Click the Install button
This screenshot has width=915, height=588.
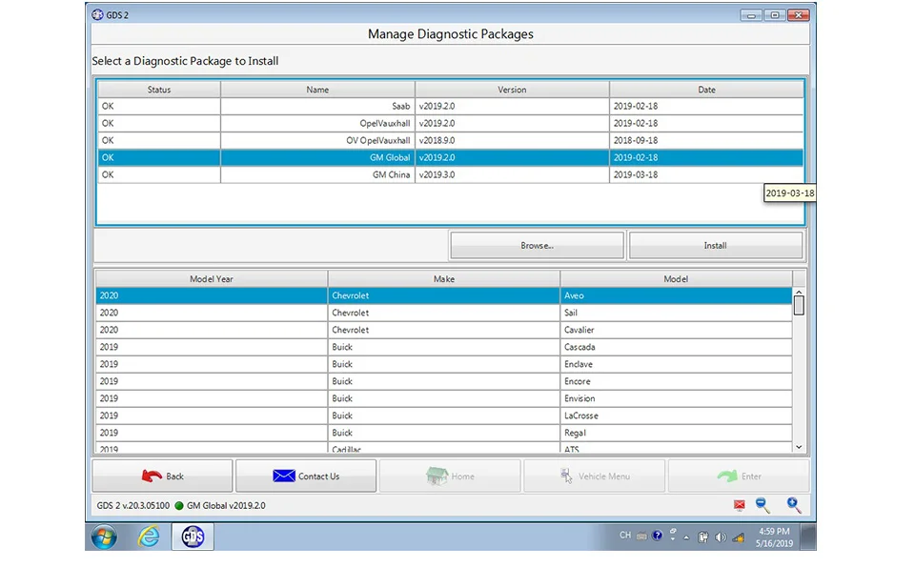[716, 246]
